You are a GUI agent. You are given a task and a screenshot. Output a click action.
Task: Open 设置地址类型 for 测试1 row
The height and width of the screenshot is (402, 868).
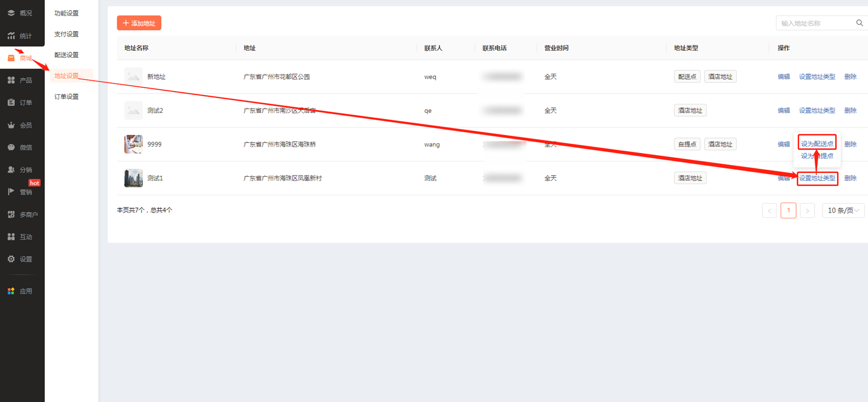pos(817,178)
